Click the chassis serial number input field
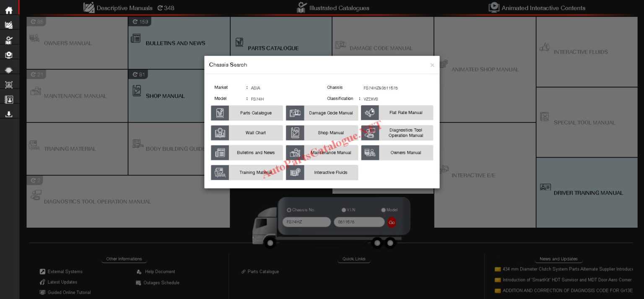This screenshot has height=299, width=644. [x=359, y=222]
